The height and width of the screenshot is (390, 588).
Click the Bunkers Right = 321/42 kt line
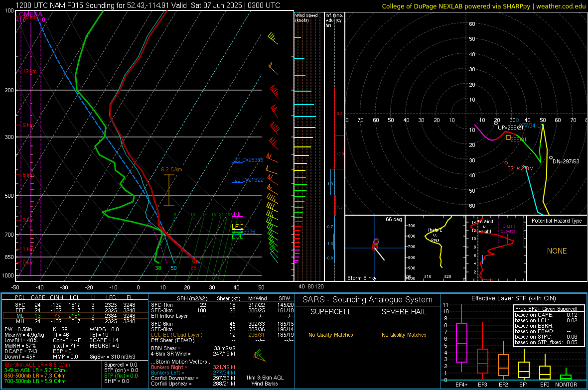point(193,367)
